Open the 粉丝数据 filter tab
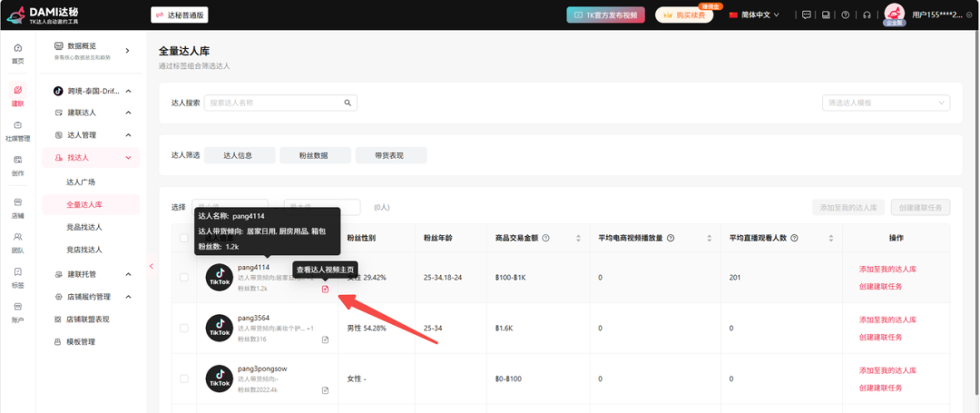 click(x=315, y=155)
